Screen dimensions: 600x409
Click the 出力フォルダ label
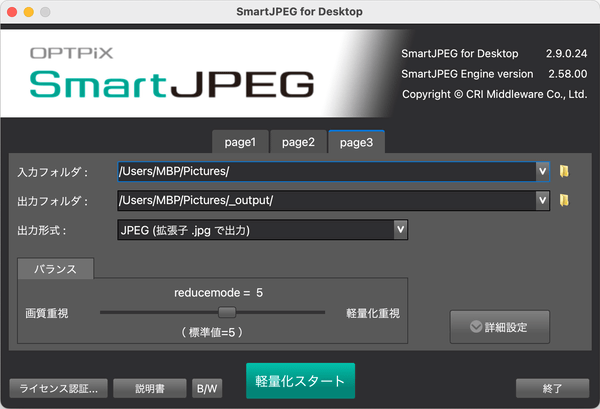(x=53, y=201)
